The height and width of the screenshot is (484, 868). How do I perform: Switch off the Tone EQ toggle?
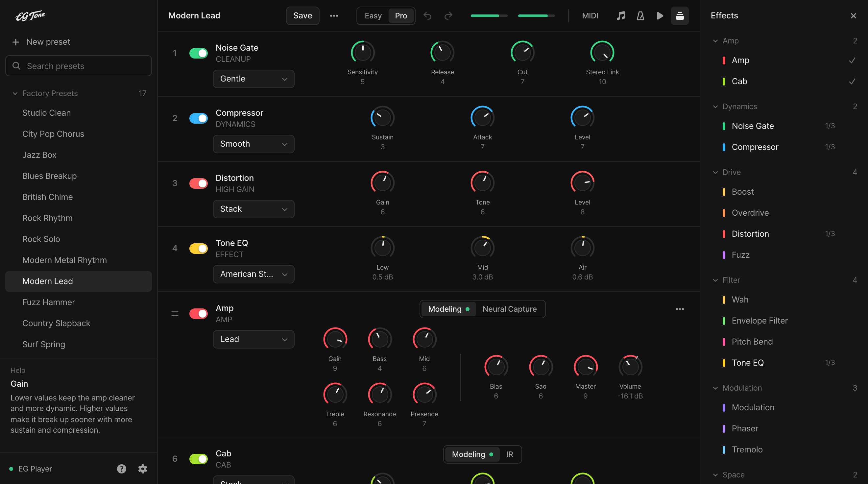pos(199,248)
